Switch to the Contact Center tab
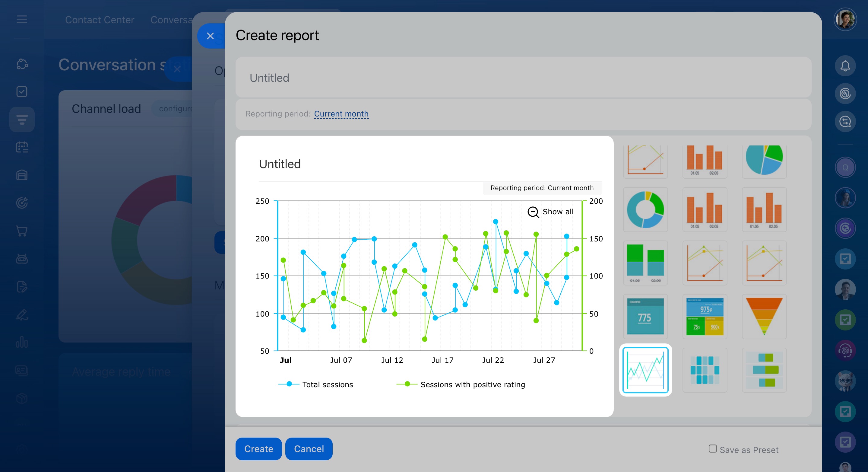Image resolution: width=868 pixels, height=472 pixels. point(100,20)
